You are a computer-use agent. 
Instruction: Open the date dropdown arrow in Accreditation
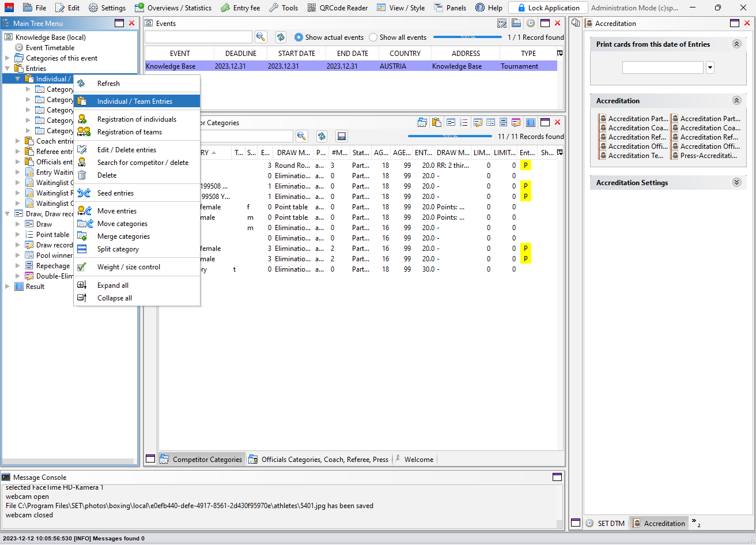tap(710, 67)
